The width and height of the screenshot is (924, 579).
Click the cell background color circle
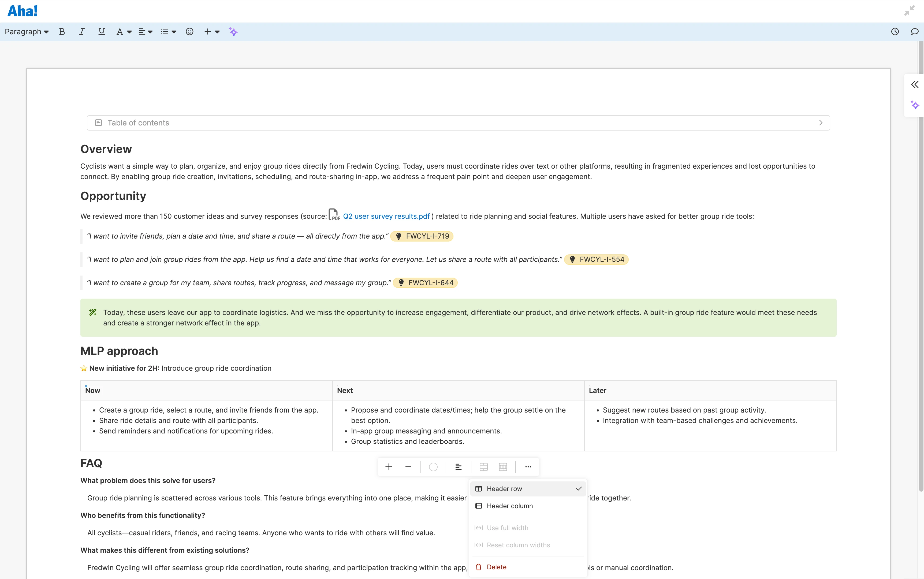point(433,467)
